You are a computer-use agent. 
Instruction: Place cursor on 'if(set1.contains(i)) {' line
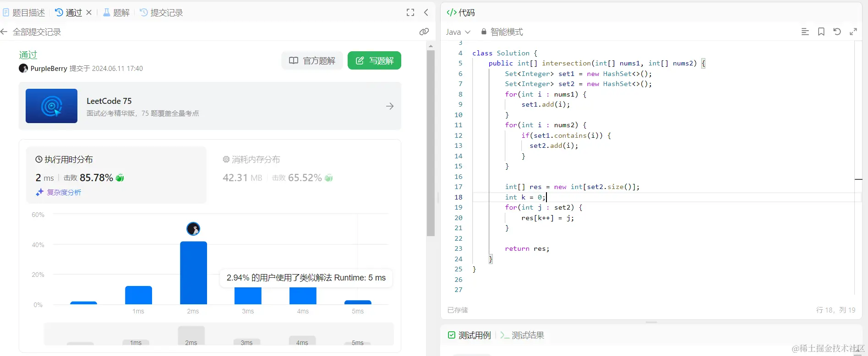pos(566,135)
